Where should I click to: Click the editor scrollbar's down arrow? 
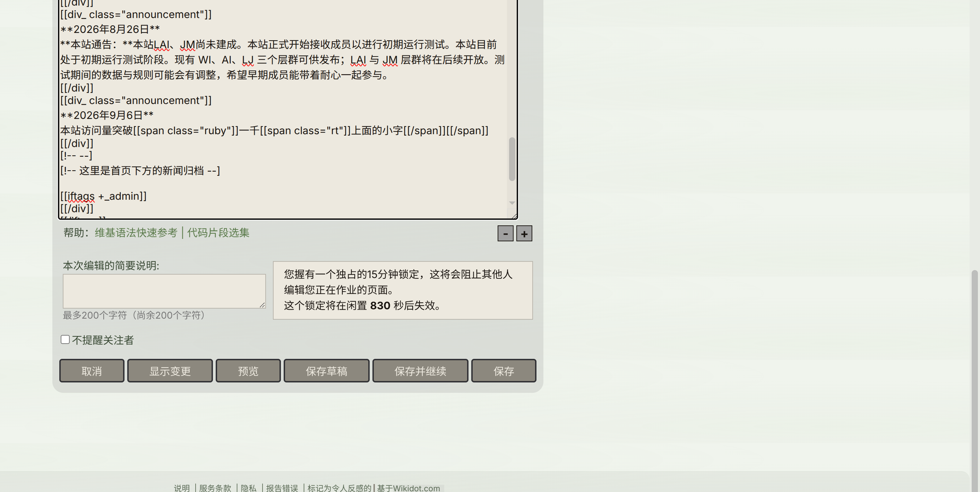(512, 203)
